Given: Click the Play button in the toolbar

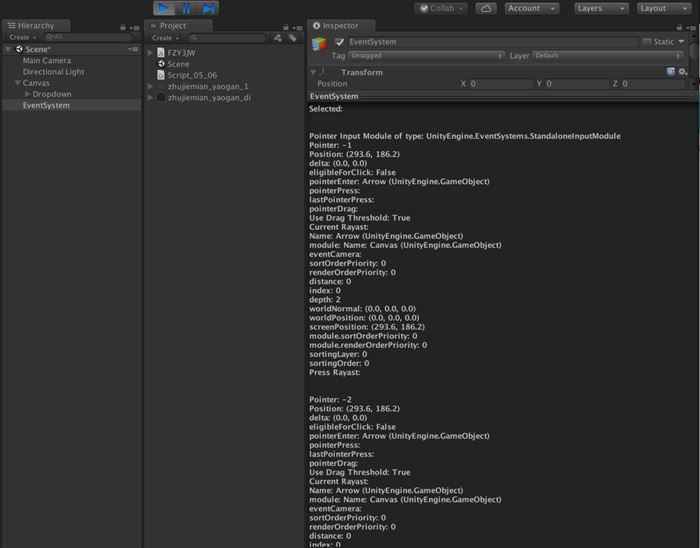Looking at the screenshot, I should click(x=164, y=8).
